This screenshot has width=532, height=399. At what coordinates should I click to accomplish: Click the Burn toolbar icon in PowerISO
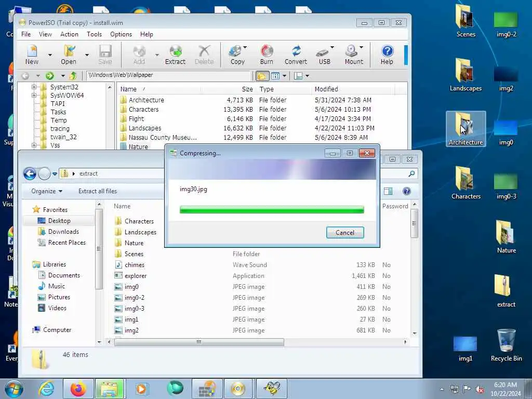click(x=267, y=54)
